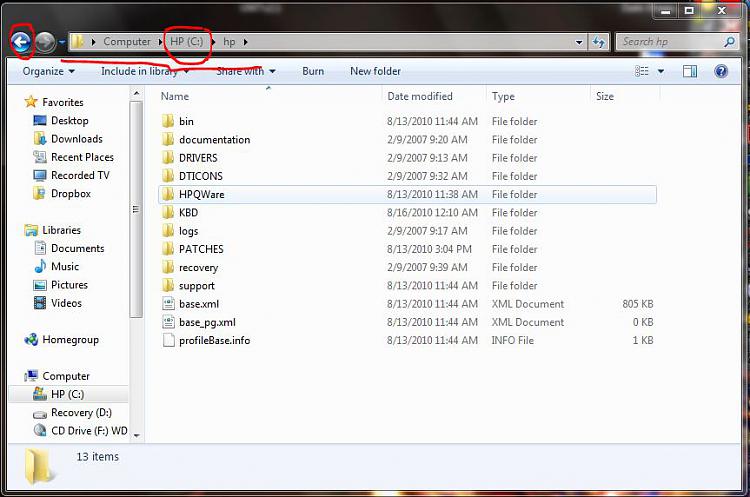Click the search magnifier icon
The image size is (750, 497).
pos(729,42)
